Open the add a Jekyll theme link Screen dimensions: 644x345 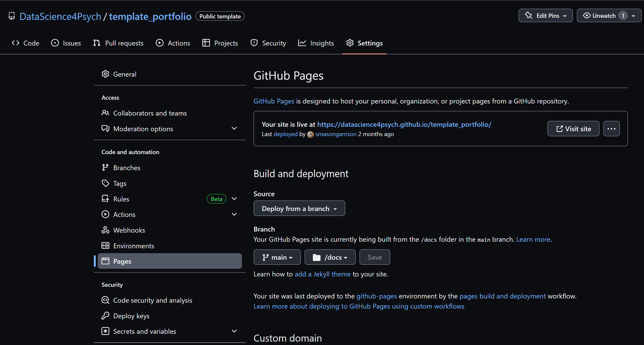click(x=322, y=274)
